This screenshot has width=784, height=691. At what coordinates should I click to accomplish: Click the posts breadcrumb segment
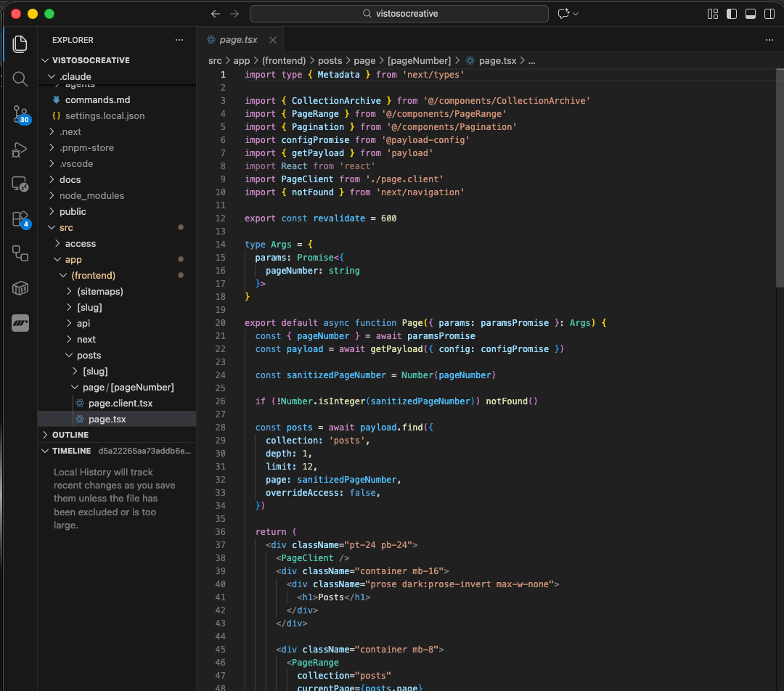point(330,61)
